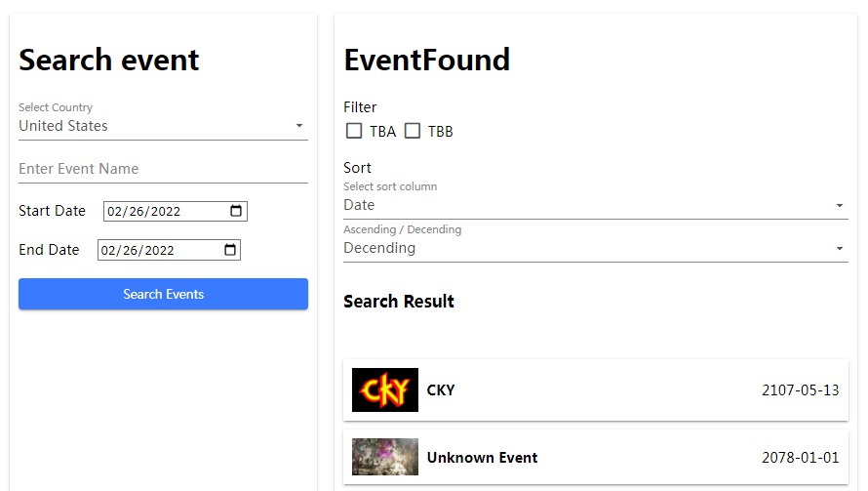Image resolution: width=868 pixels, height=491 pixels.
Task: Click the End Date input box
Action: click(160, 250)
